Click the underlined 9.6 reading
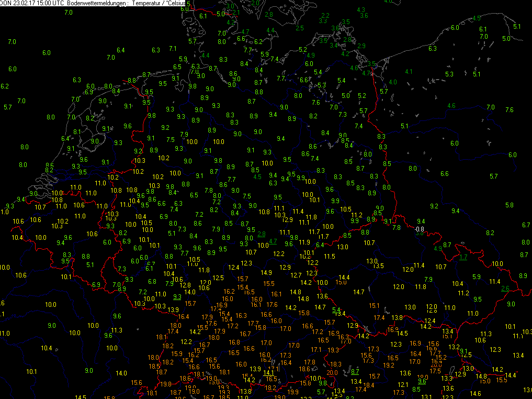This screenshot has width=532, height=399. 422,381
